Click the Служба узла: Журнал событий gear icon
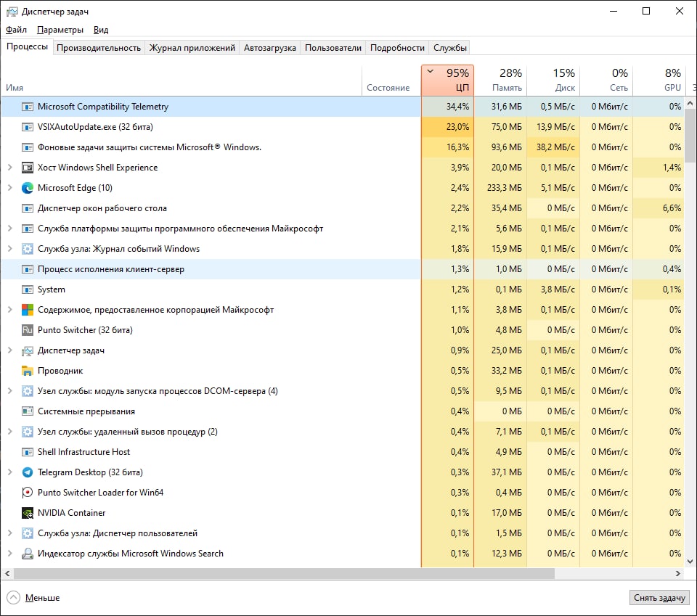The width and height of the screenshot is (697, 616). point(28,249)
